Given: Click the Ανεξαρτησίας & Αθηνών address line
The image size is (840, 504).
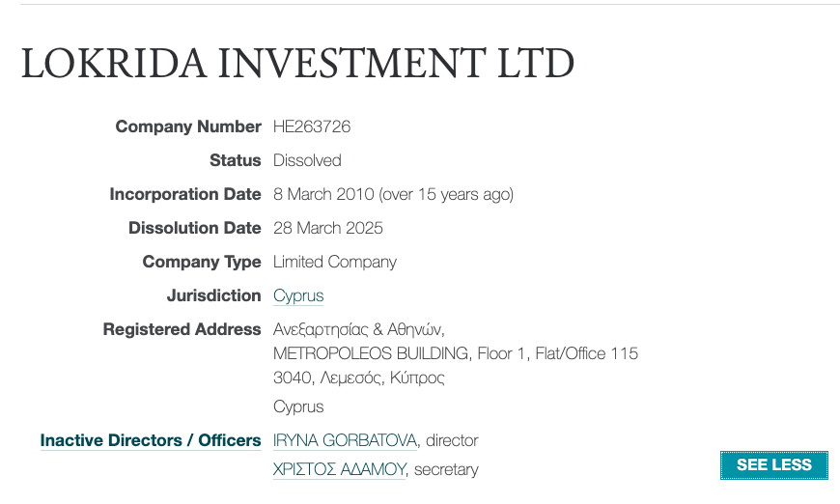Looking at the screenshot, I should coord(358,329).
